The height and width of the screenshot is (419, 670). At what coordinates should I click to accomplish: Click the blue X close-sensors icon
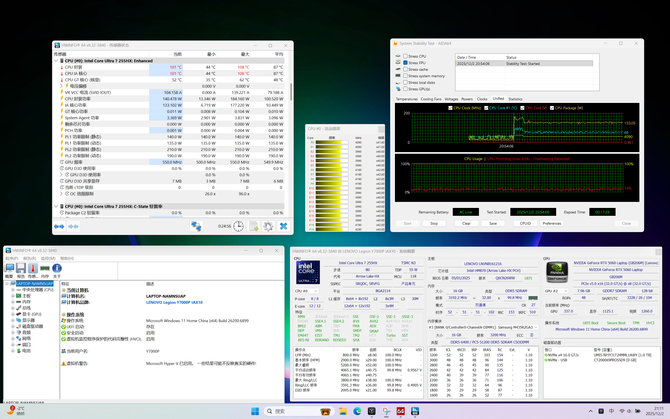pos(283,226)
